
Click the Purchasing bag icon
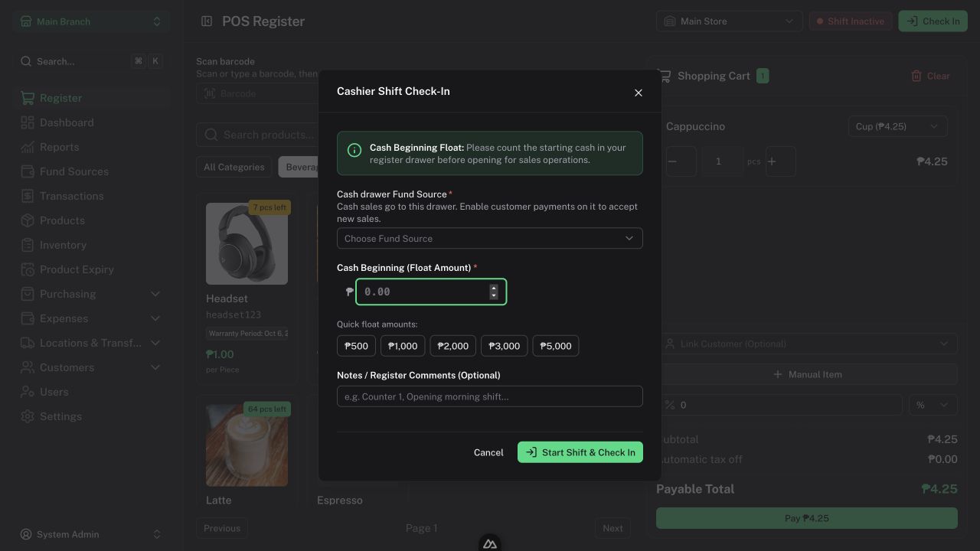pyautogui.click(x=28, y=294)
